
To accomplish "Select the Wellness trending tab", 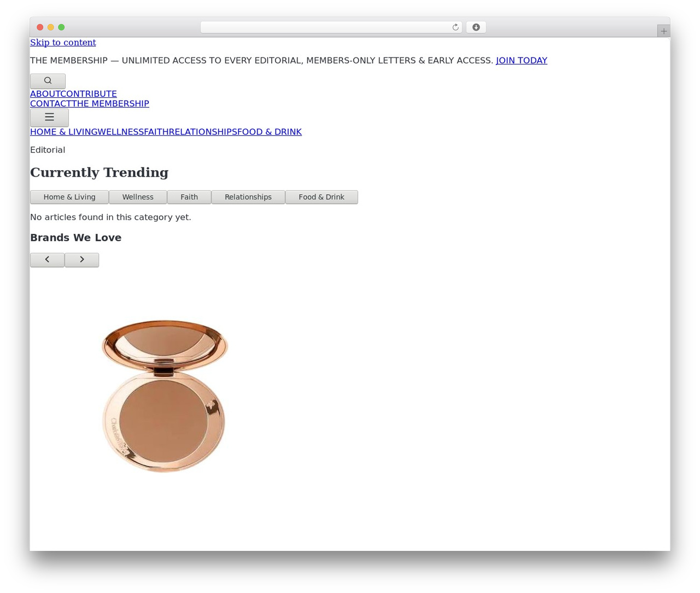I will [x=138, y=197].
